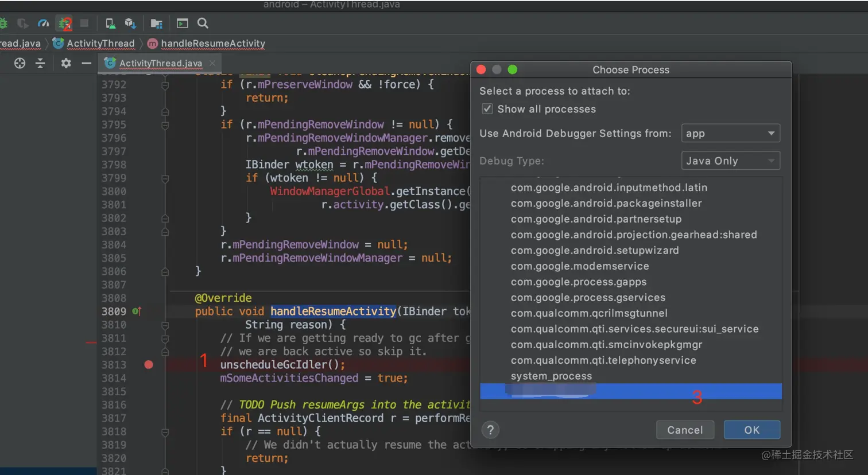Click WindowManagerGlobal on line 3800
The width and height of the screenshot is (868, 475).
pyautogui.click(x=330, y=192)
